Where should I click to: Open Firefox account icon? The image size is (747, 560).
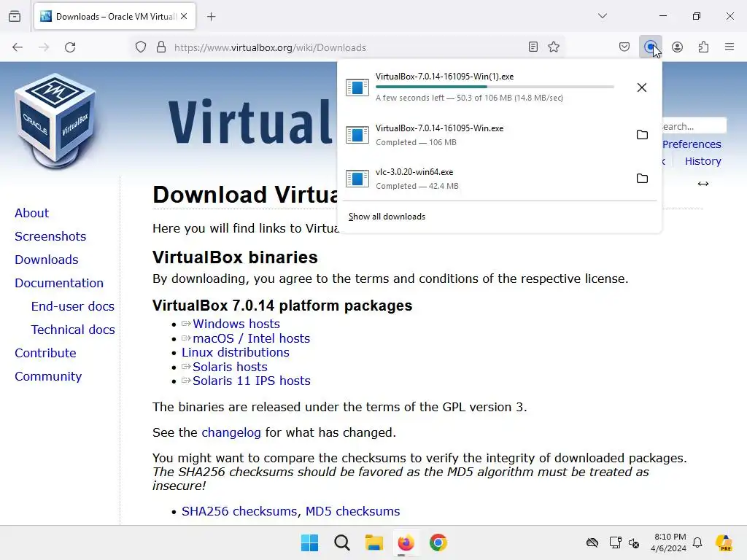677,47
